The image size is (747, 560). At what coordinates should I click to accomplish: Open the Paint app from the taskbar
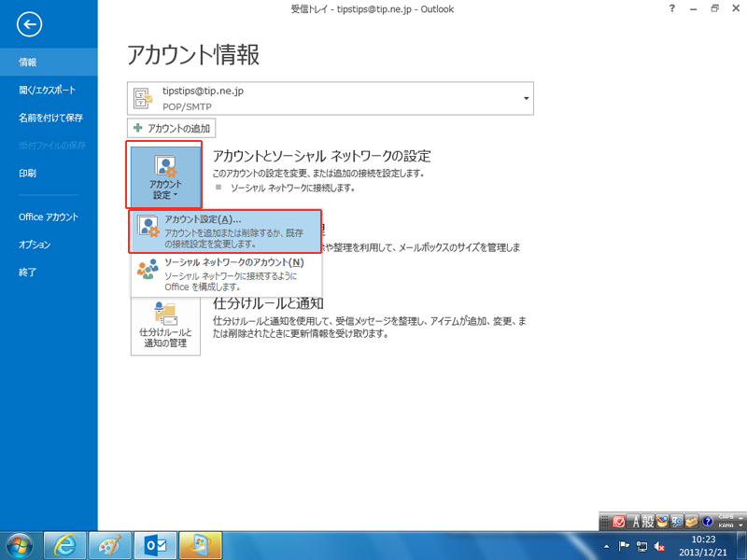(110, 546)
